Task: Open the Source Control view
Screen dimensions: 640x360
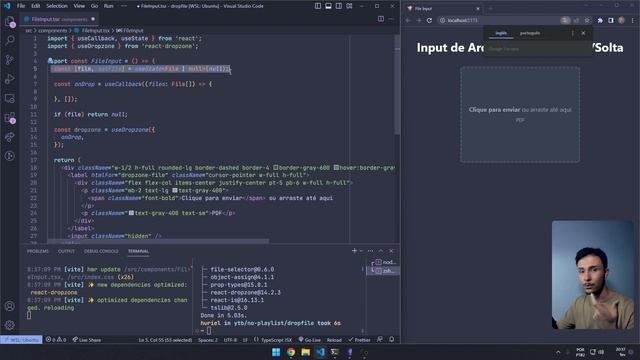Action: pyautogui.click(x=10, y=60)
